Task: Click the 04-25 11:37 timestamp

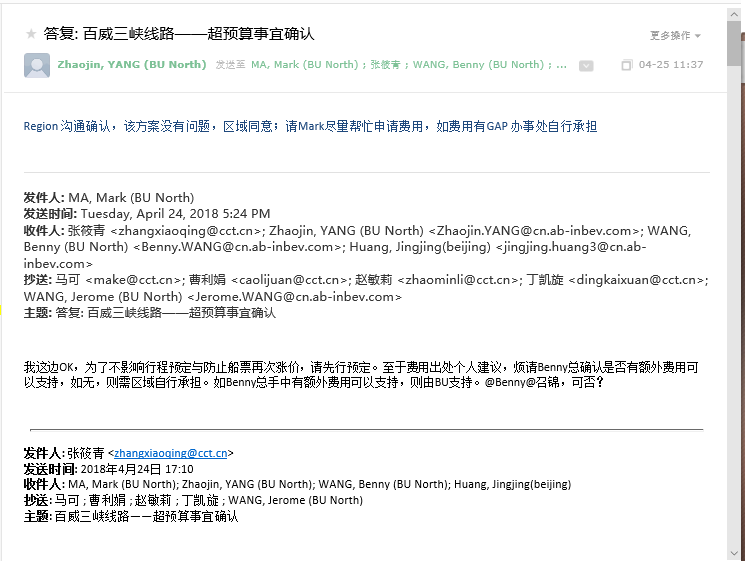Action: [x=671, y=65]
